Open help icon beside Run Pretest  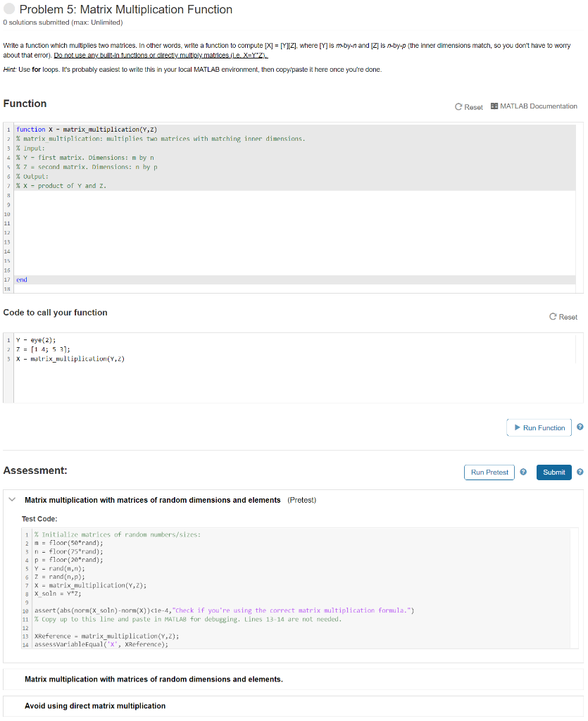pos(523,472)
